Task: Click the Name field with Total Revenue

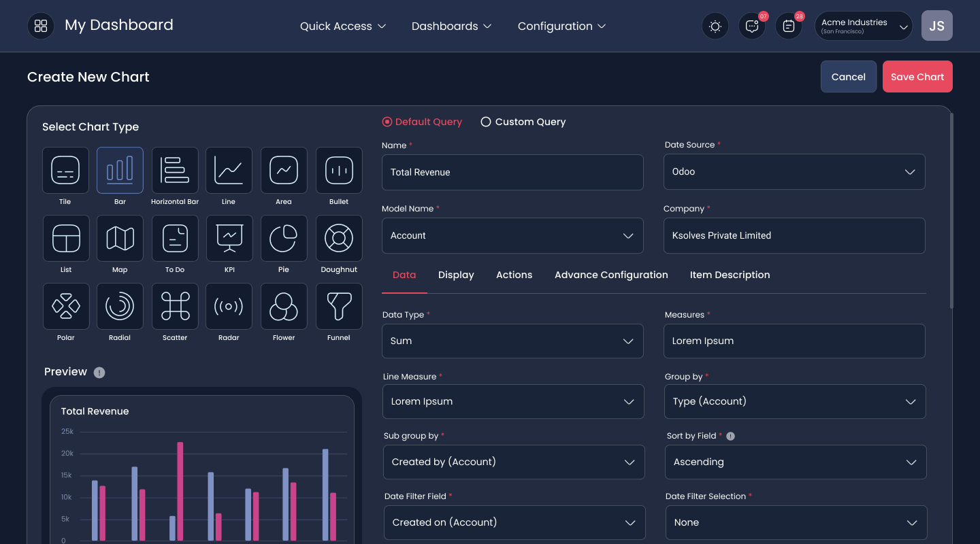Action: tap(512, 172)
